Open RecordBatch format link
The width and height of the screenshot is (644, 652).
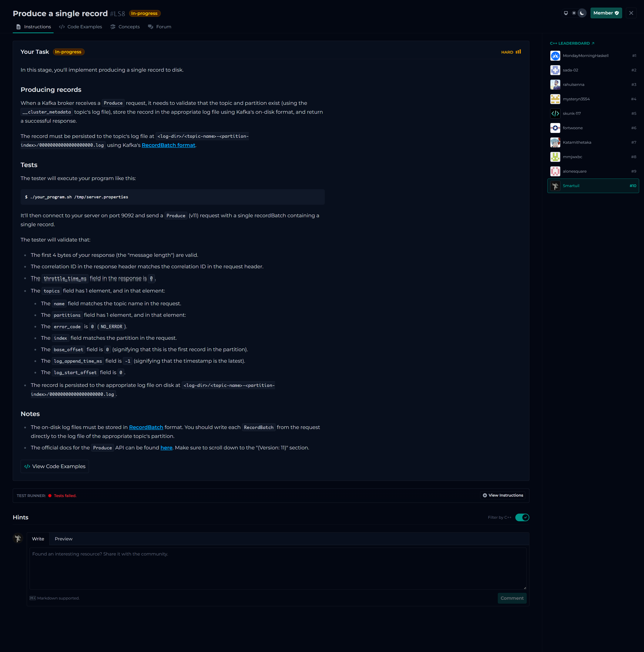click(168, 145)
